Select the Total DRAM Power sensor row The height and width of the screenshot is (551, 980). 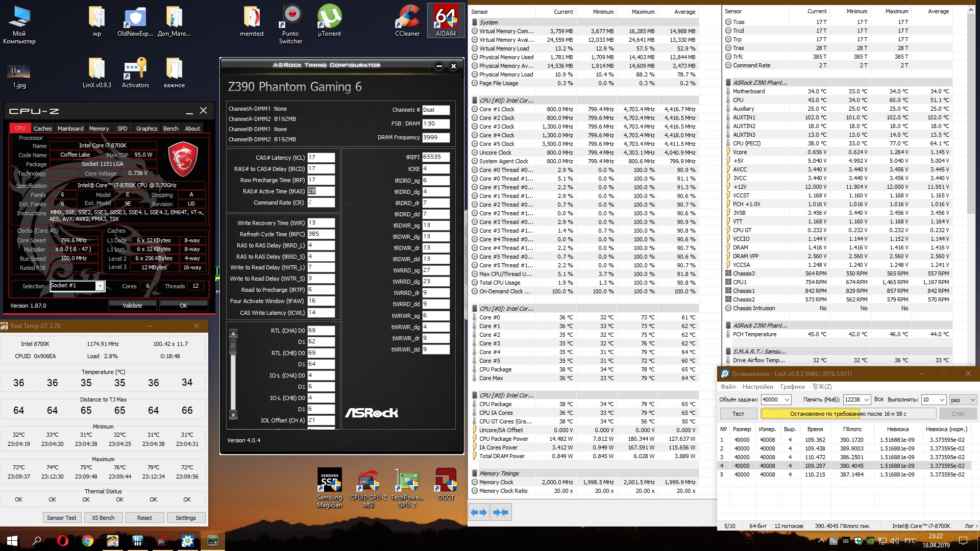pos(584,456)
